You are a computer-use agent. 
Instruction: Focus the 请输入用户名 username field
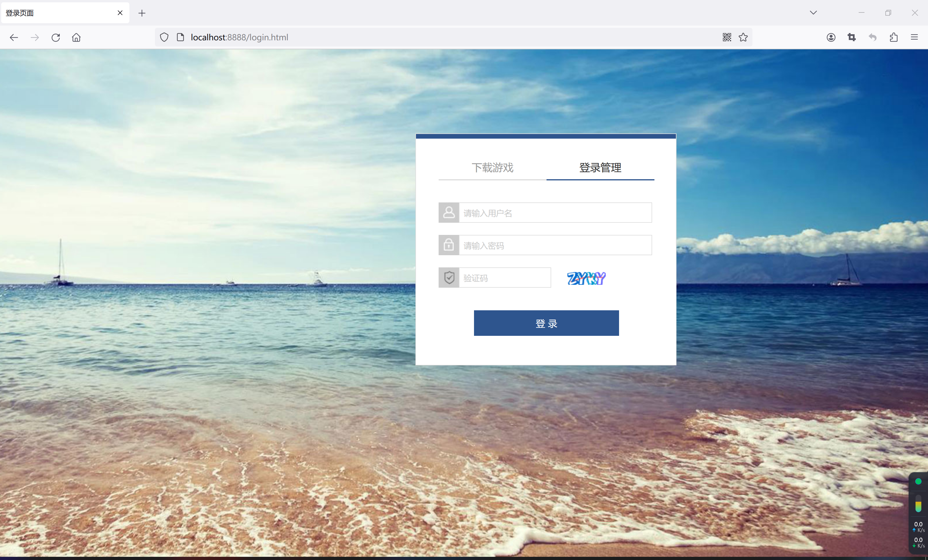[555, 213]
